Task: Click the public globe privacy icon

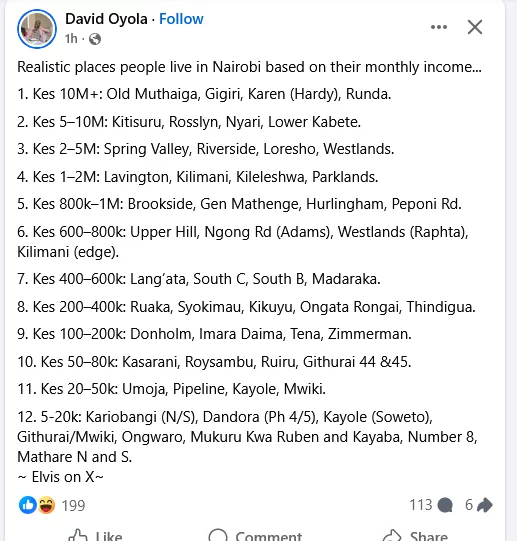Action: tap(95, 39)
